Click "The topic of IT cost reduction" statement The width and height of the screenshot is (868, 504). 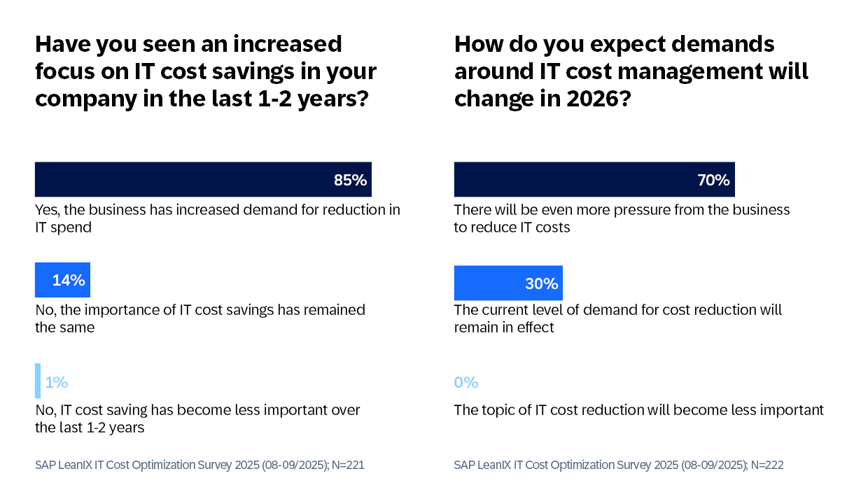point(638,409)
